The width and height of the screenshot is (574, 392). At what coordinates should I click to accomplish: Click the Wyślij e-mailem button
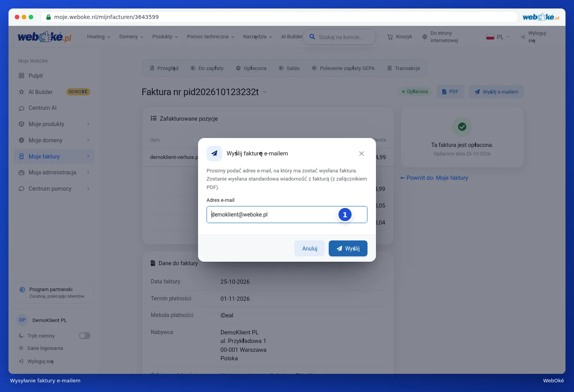[x=496, y=92]
